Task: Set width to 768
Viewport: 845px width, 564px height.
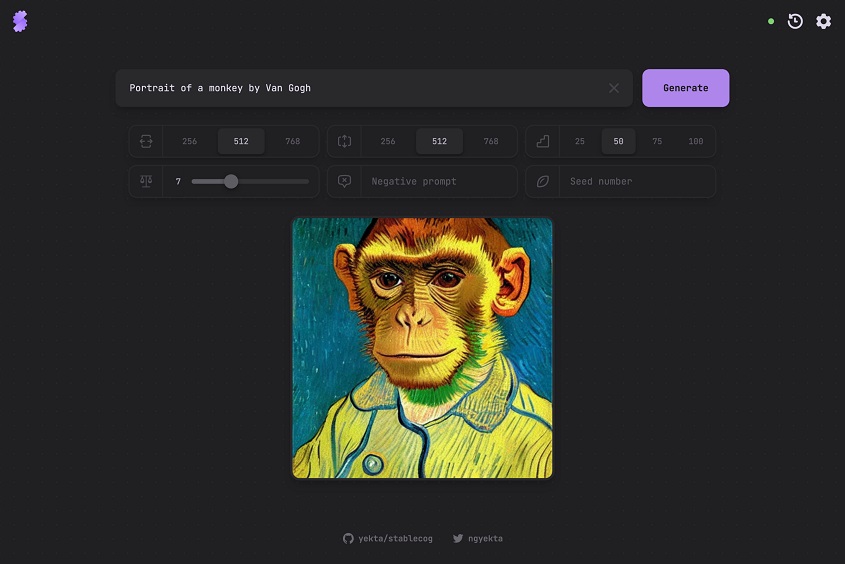Action: point(293,141)
